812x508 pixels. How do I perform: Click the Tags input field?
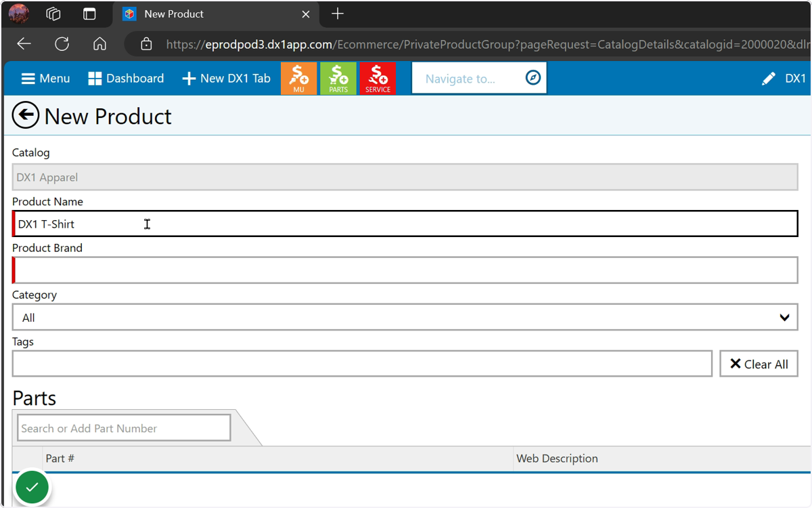(362, 364)
